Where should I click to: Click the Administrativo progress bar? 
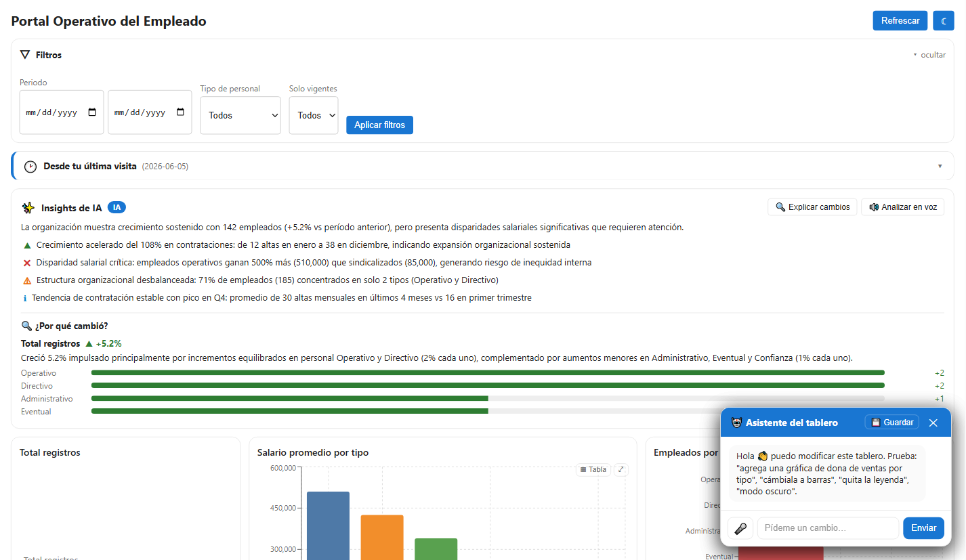click(488, 398)
